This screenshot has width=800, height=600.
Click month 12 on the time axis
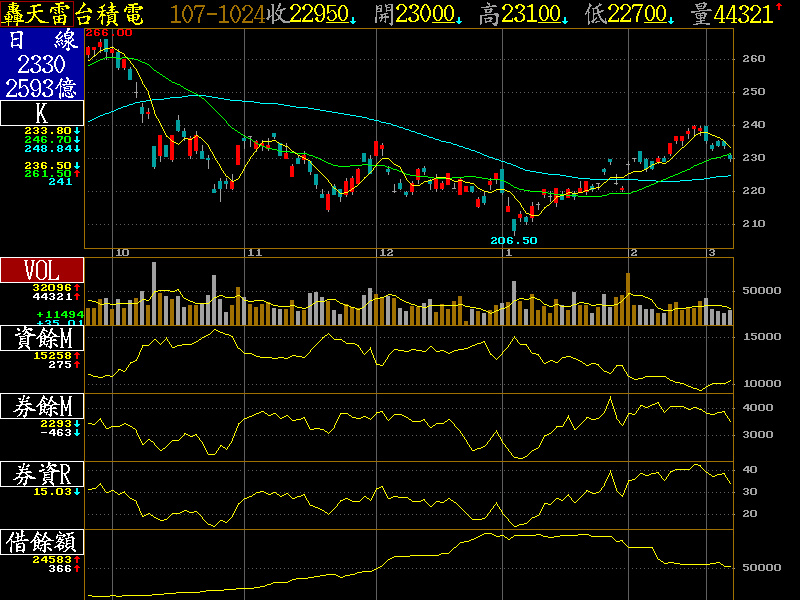tap(386, 253)
